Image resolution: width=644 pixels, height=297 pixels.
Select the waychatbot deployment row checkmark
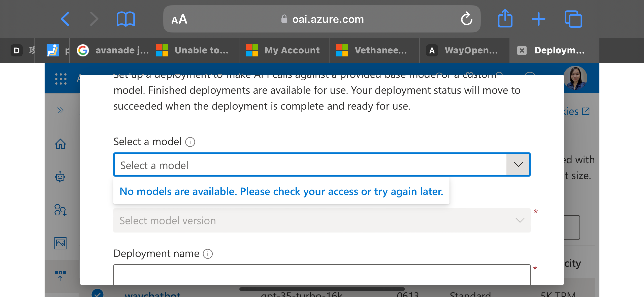pos(98,294)
